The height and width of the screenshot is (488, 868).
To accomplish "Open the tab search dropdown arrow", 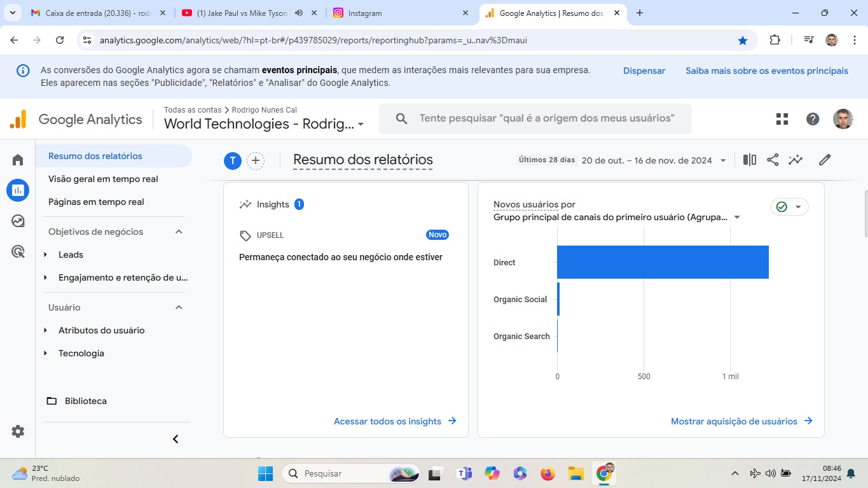I will pos(12,13).
